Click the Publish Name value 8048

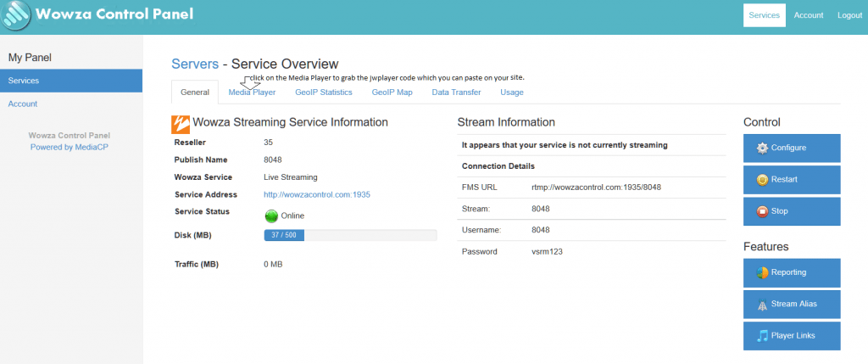tap(273, 160)
